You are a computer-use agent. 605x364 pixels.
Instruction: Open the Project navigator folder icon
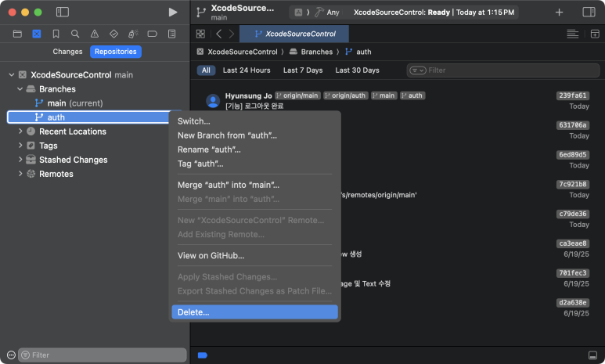17,34
